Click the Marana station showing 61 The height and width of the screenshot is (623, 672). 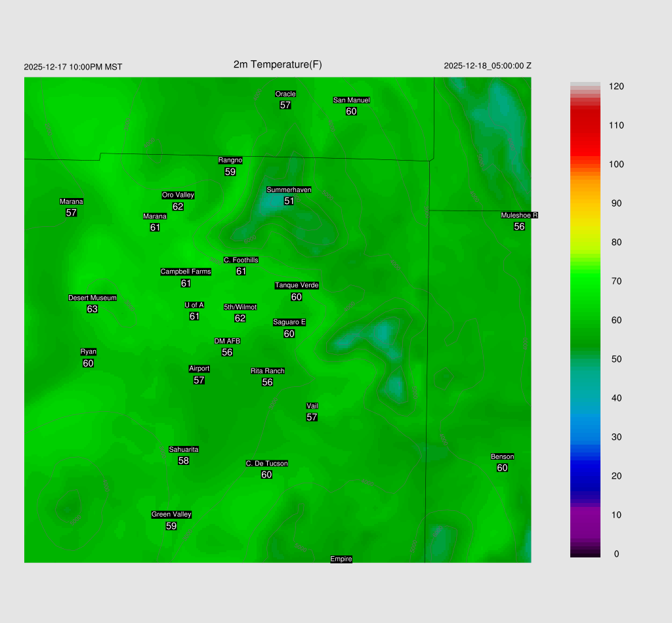(x=155, y=228)
